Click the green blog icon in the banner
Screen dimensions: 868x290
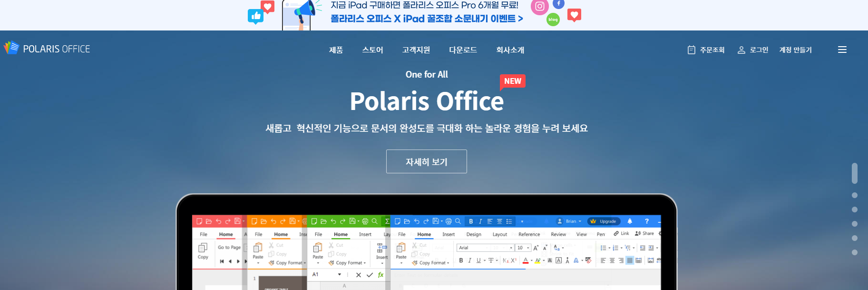[x=553, y=20]
